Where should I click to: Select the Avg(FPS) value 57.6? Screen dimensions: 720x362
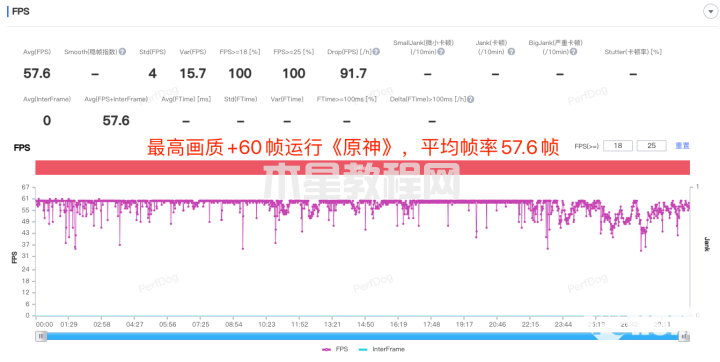tap(37, 74)
